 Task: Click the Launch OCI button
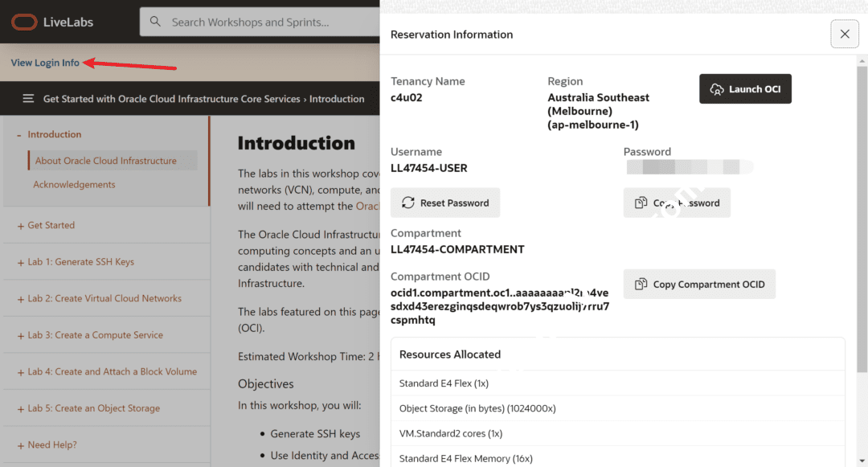point(745,89)
